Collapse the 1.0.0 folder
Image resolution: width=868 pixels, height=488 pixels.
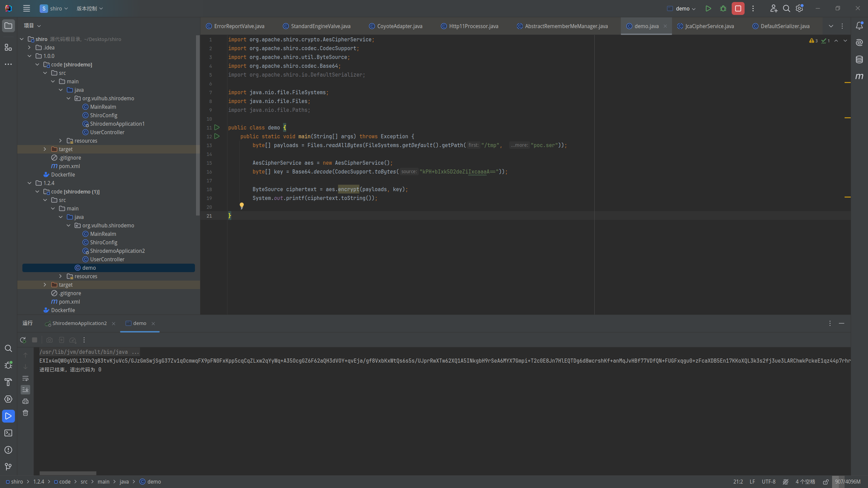pos(29,56)
